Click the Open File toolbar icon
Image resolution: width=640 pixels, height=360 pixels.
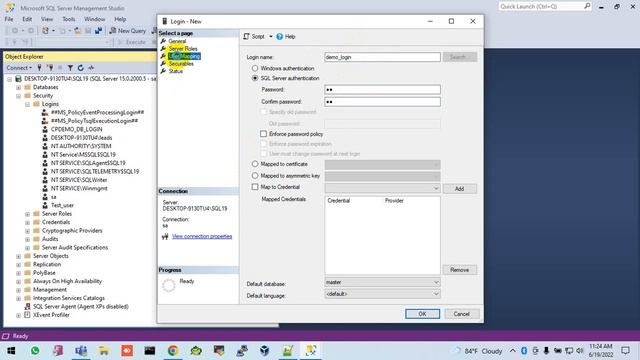coord(78,31)
